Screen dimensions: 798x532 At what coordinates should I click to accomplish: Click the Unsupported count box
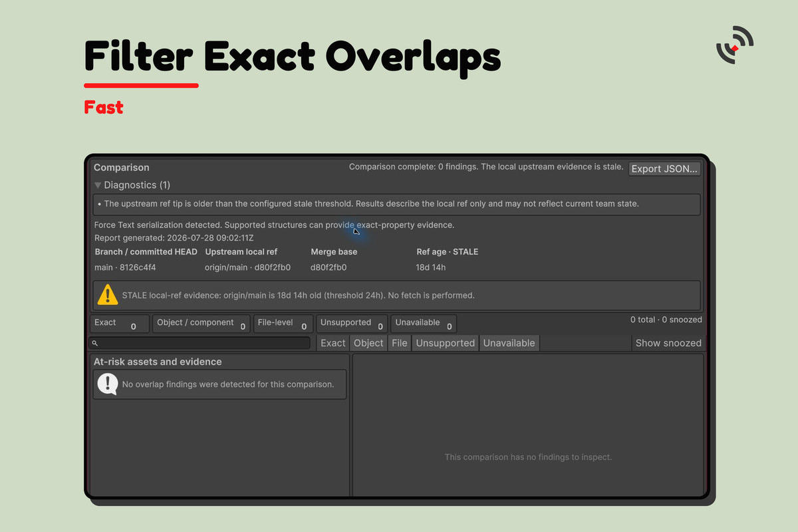[x=352, y=324]
